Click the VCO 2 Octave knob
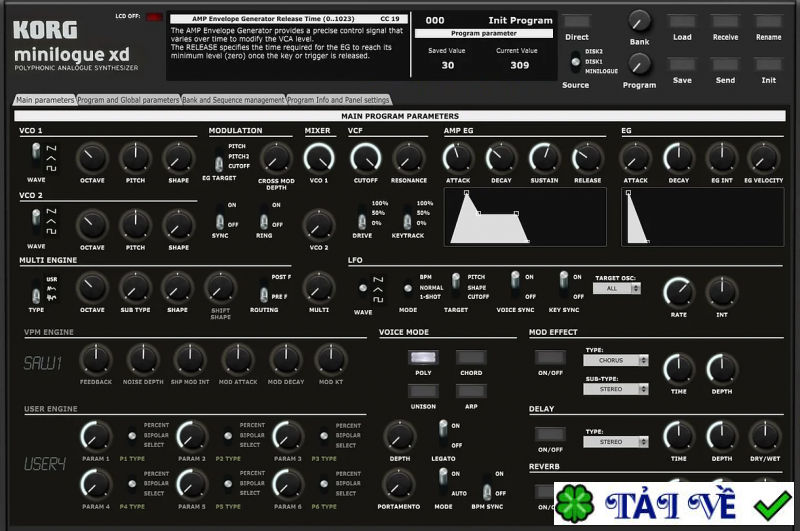Image resolution: width=800 pixels, height=531 pixels. coord(92,225)
